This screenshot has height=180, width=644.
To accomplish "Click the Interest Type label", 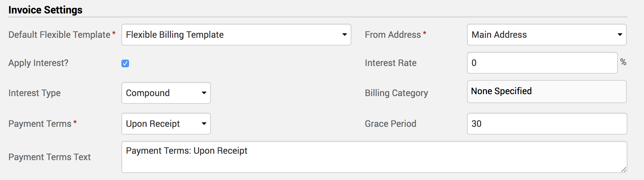I will tap(34, 93).
